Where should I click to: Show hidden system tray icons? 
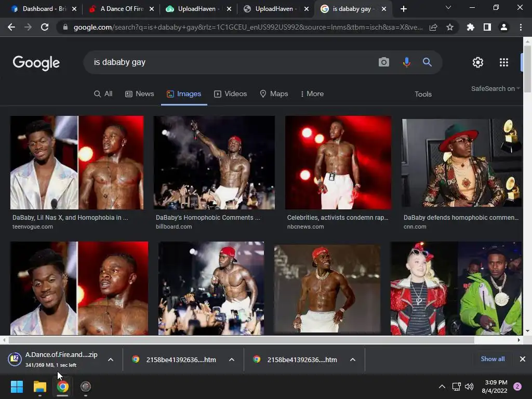[442, 387]
